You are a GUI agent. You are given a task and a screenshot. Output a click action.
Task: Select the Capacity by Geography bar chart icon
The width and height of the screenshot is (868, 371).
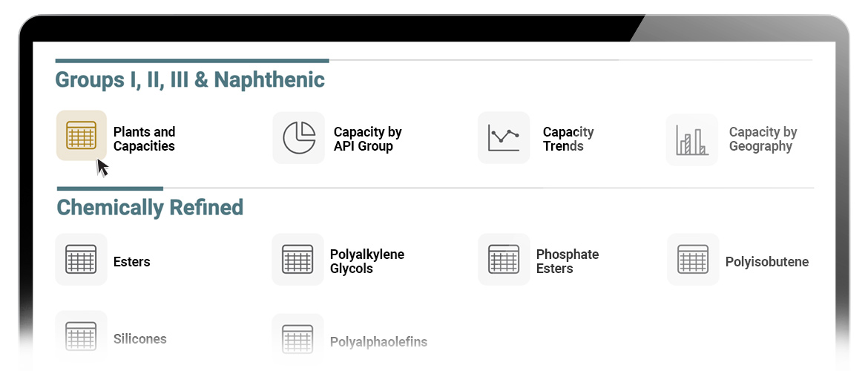[x=692, y=140]
